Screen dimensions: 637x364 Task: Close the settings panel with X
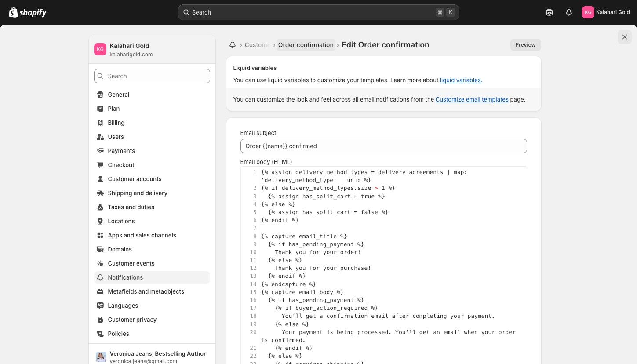coord(625,37)
